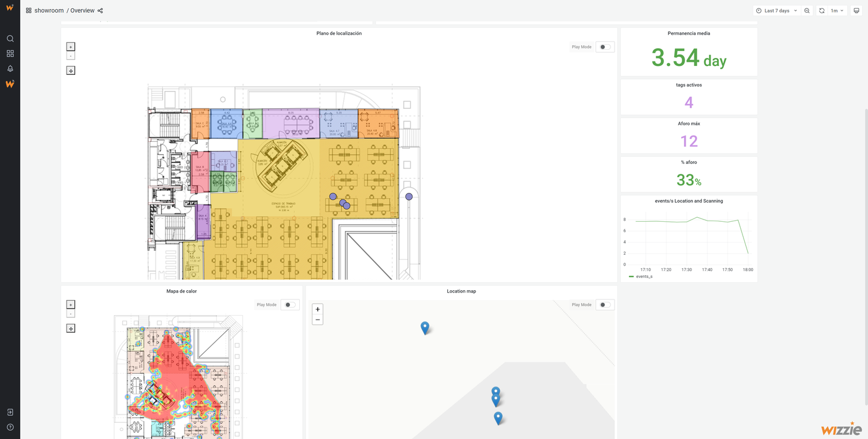Open the search panel in the sidebar
This screenshot has width=868, height=439.
pos(9,38)
